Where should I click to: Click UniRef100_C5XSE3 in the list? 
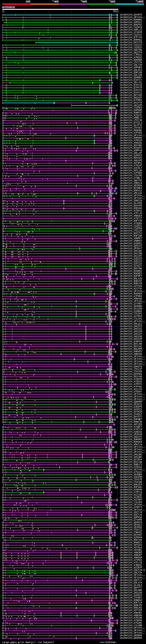(131, 128)
